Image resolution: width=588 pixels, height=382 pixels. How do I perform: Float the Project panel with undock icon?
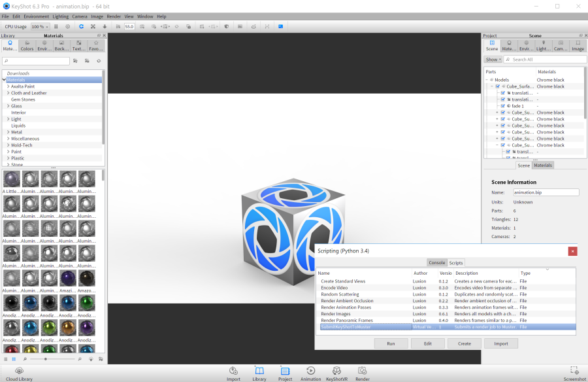tap(581, 36)
